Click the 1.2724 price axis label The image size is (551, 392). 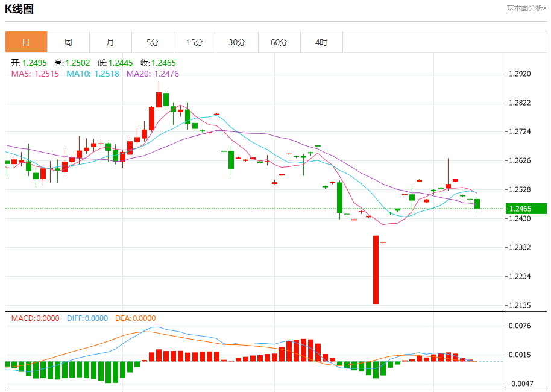520,132
